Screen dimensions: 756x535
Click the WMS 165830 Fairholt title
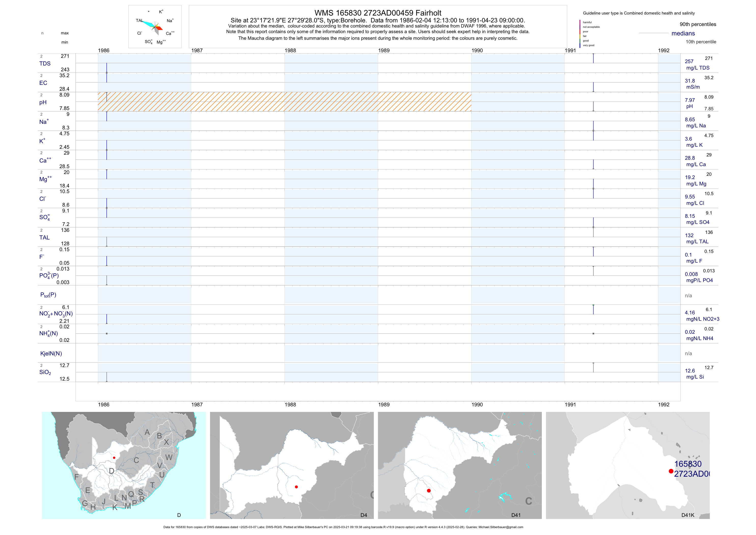378,13
